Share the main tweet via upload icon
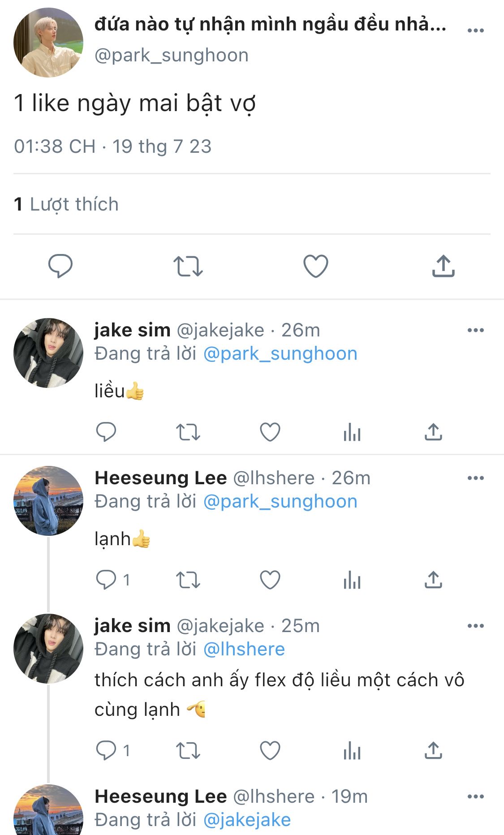 (x=444, y=266)
